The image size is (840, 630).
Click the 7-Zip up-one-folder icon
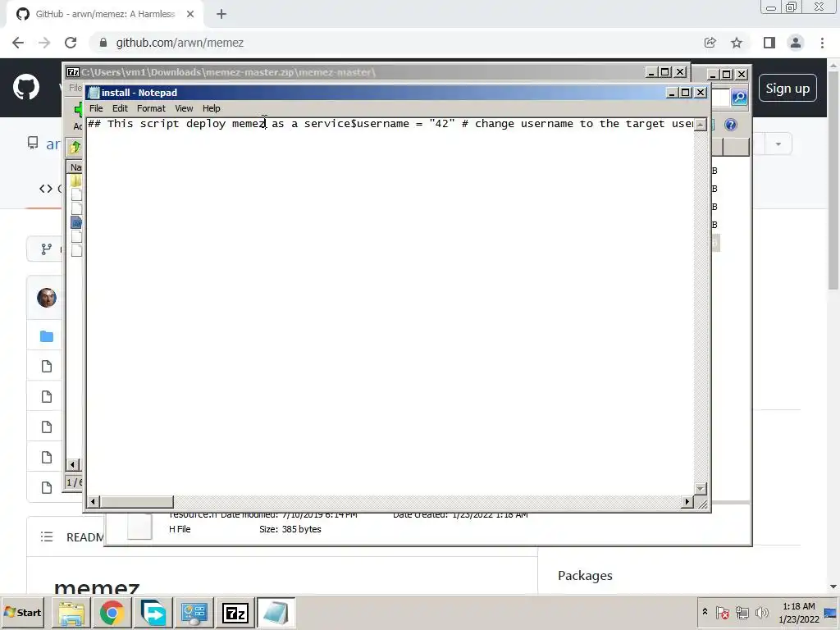(75, 146)
